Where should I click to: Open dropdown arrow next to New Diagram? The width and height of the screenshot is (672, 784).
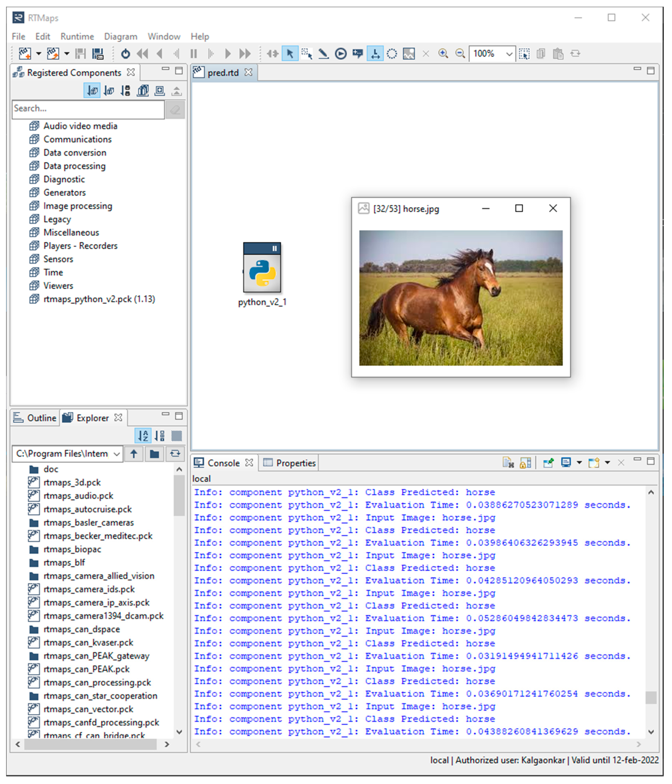[39, 54]
